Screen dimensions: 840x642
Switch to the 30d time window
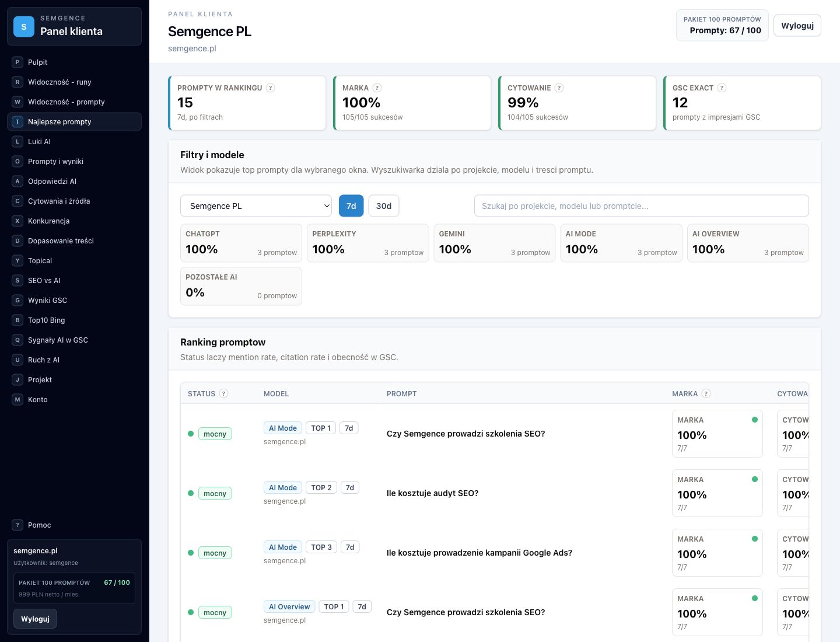click(384, 205)
